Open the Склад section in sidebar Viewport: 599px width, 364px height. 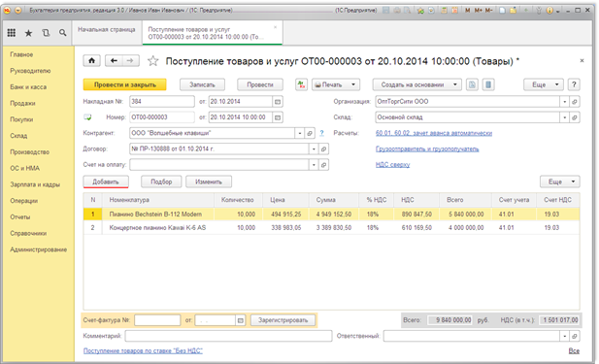(18, 136)
